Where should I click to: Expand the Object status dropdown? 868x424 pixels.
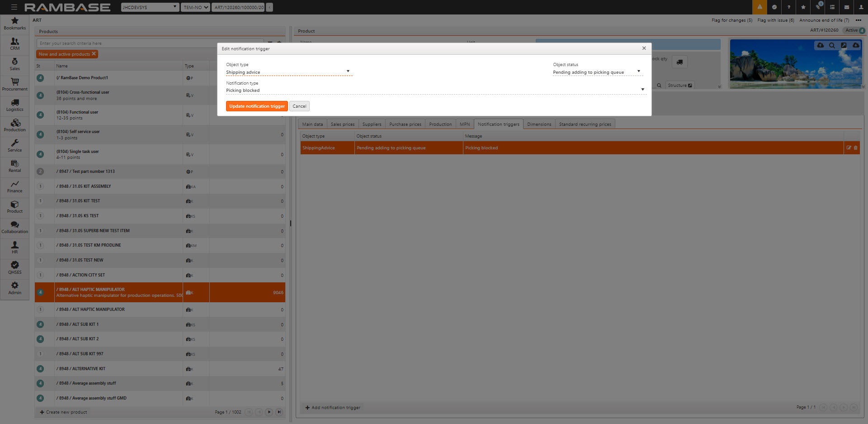tap(638, 71)
